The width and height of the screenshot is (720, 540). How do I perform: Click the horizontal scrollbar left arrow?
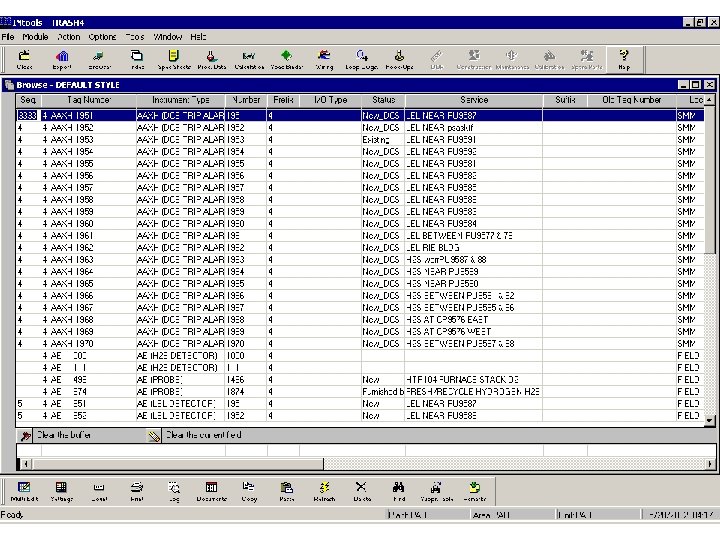coord(26,464)
